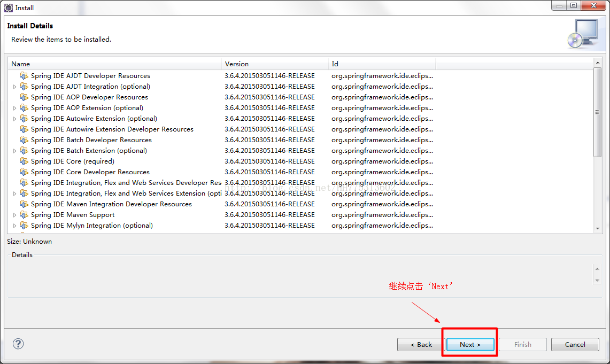Expand Spring IDE Batch Extension (optional)
This screenshot has width=610, height=364.
[15, 151]
